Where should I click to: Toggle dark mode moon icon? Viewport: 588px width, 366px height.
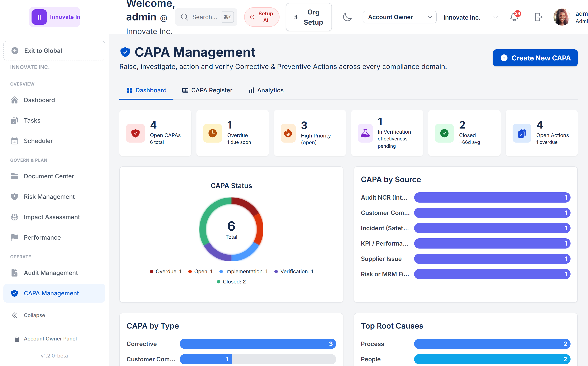[347, 17]
